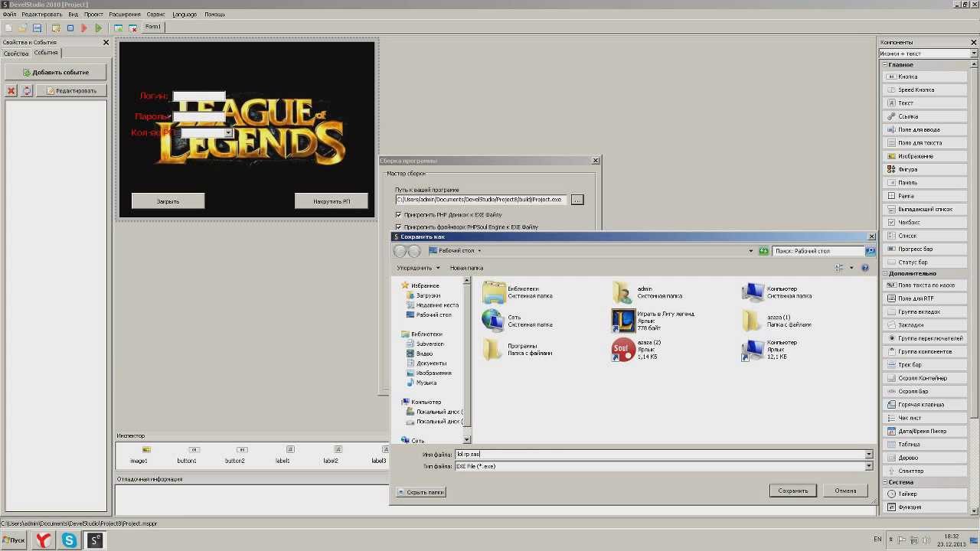
Task: Choose the Прогресс бар component
Action: (926, 249)
